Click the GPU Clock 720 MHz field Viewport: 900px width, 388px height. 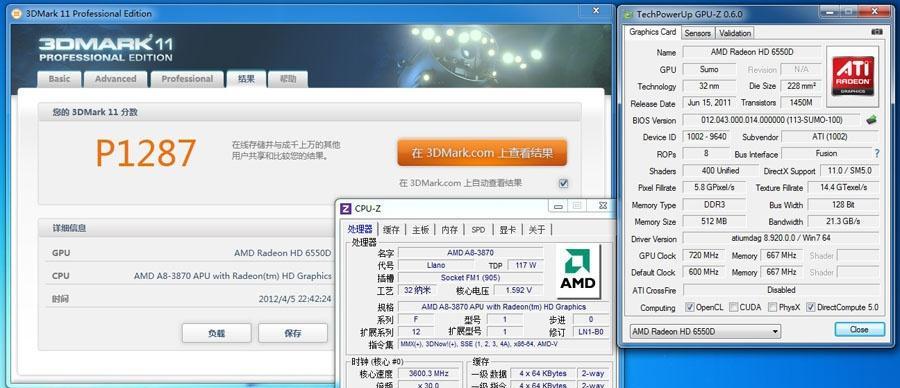point(704,255)
